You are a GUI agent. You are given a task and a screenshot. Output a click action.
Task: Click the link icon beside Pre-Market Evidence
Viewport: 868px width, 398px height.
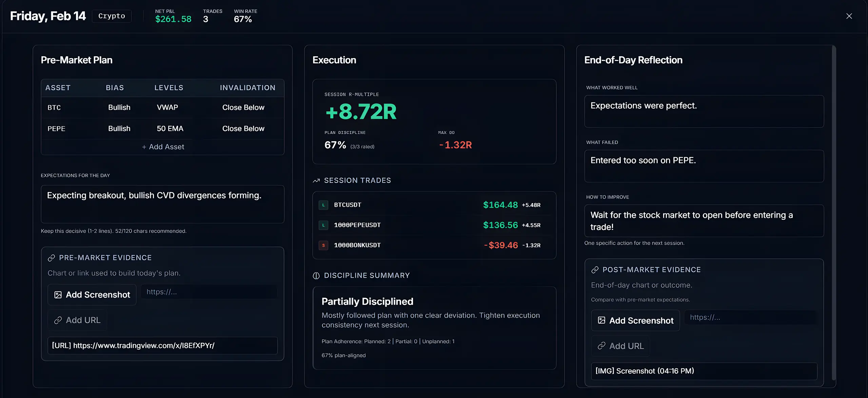(x=52, y=258)
